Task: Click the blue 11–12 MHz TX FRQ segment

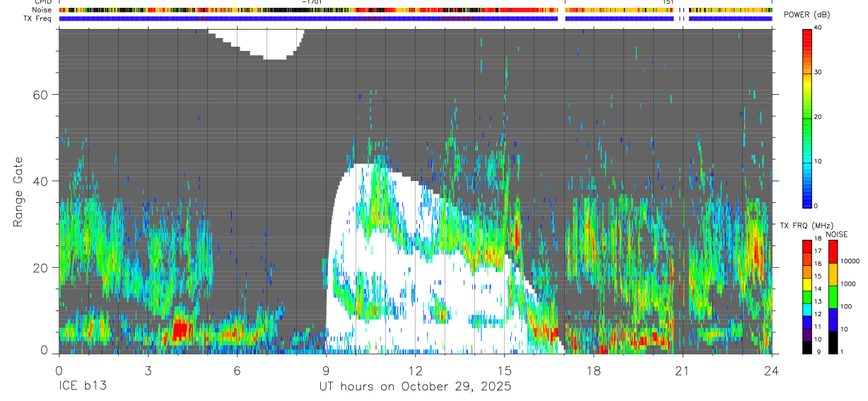Action: click(807, 322)
